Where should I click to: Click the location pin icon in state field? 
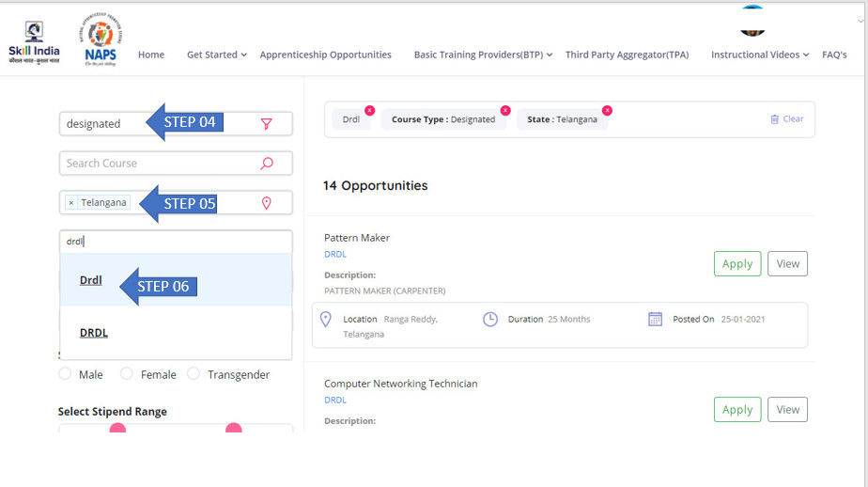(x=266, y=203)
